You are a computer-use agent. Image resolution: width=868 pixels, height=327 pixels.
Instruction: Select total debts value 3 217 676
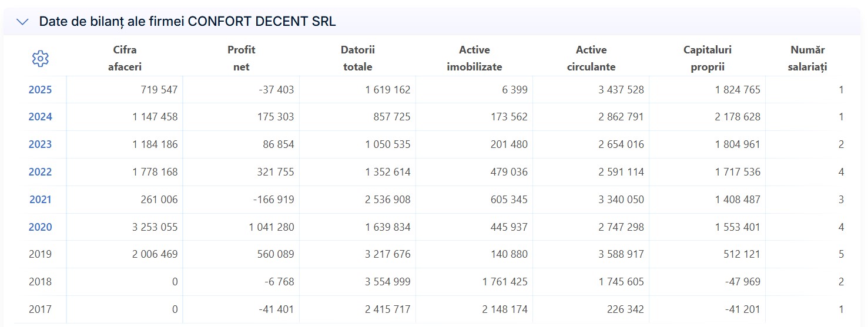[388, 254]
